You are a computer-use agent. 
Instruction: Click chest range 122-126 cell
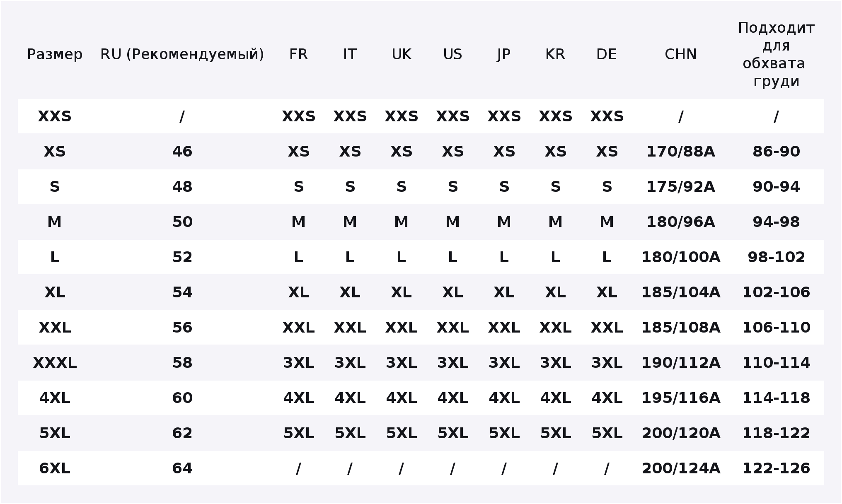(776, 468)
